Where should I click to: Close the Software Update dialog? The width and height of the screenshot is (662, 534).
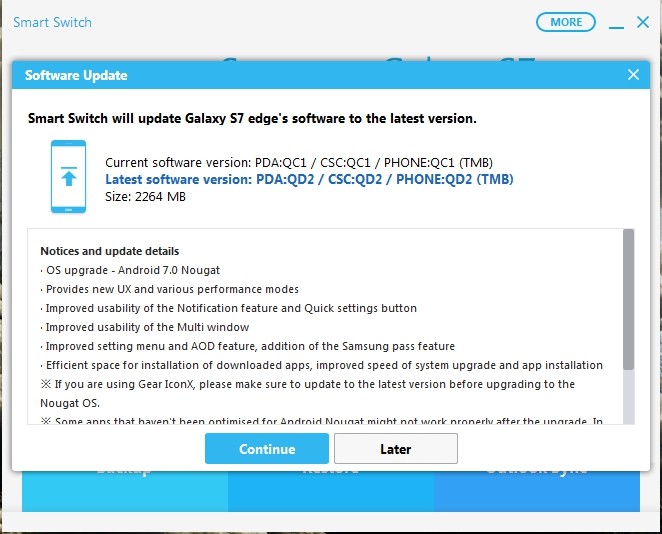[x=633, y=75]
